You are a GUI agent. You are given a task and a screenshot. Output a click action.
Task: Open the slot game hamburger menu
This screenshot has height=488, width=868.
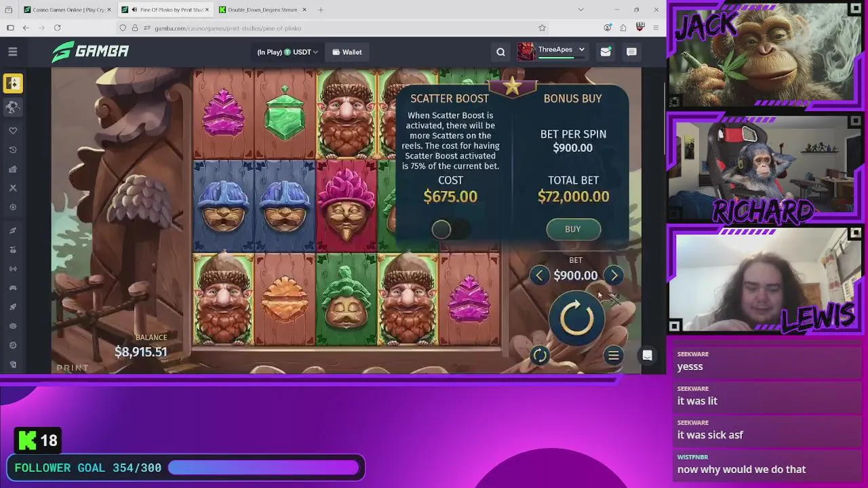pos(613,355)
